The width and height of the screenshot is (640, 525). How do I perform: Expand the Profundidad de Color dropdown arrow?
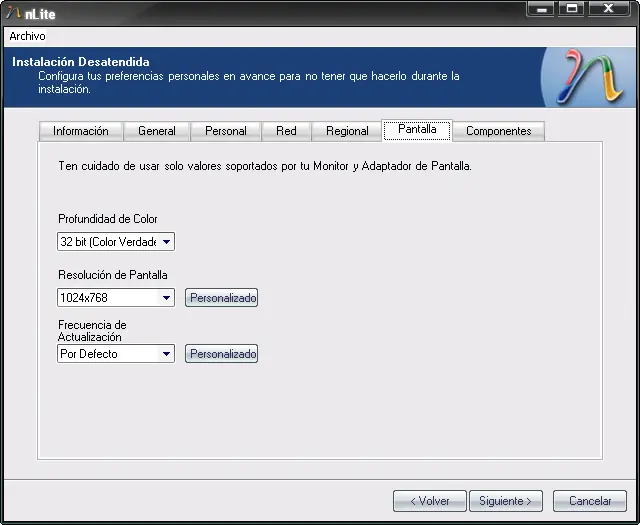(166, 242)
